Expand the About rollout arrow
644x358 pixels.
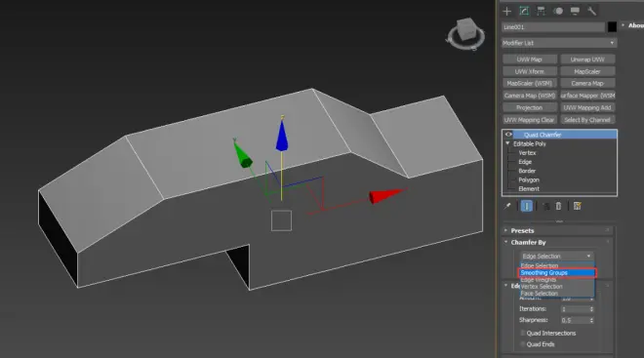pyautogui.click(x=624, y=25)
